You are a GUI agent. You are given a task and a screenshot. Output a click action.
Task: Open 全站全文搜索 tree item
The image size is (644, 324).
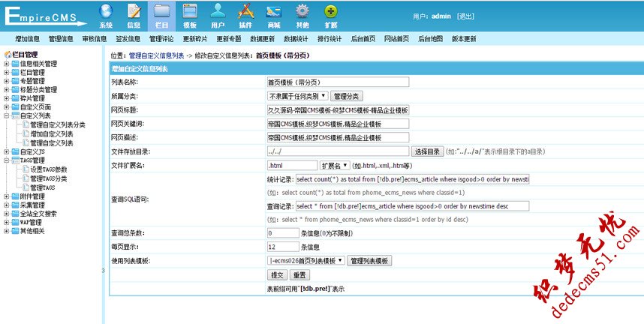38,214
